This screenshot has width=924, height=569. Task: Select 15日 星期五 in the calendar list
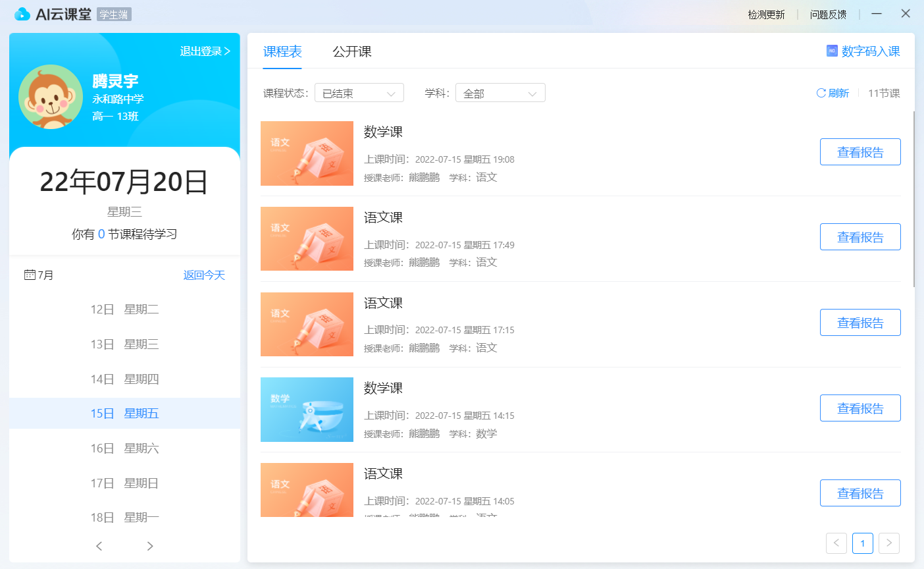click(x=124, y=414)
